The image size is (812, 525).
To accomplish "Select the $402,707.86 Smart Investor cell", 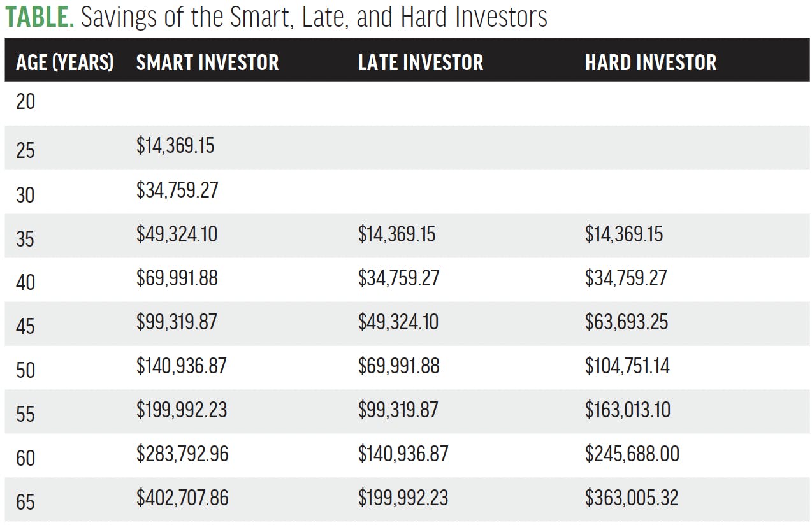I will [x=182, y=498].
